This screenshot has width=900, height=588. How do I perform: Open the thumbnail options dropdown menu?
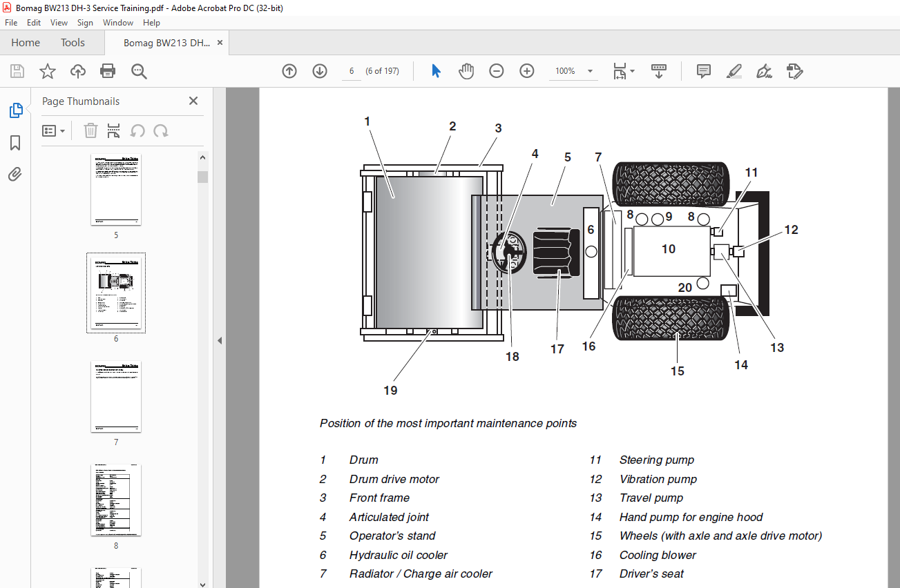click(x=54, y=130)
